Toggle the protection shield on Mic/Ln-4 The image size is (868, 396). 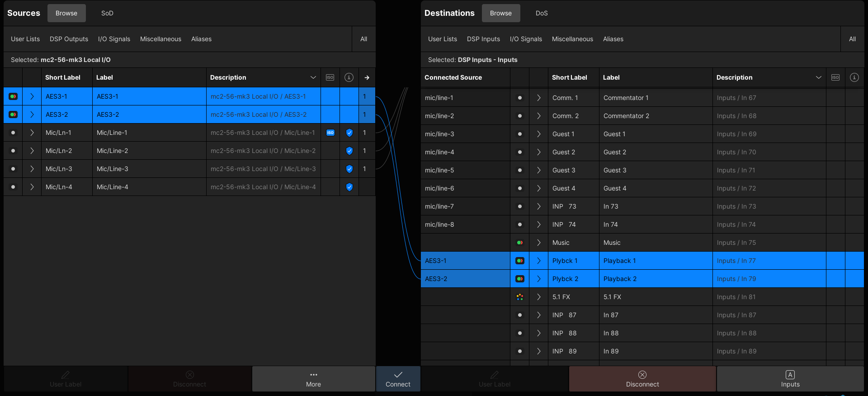(x=349, y=187)
